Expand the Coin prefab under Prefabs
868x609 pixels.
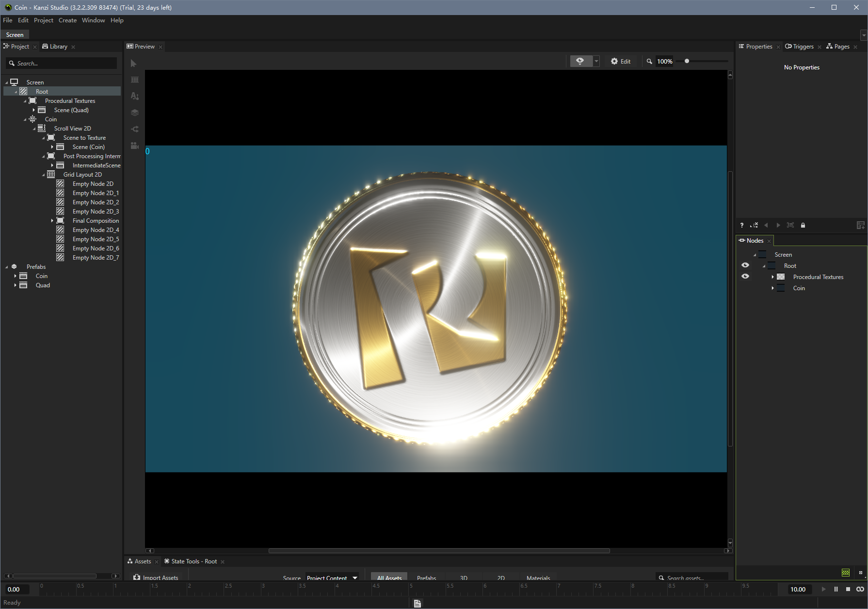15,276
